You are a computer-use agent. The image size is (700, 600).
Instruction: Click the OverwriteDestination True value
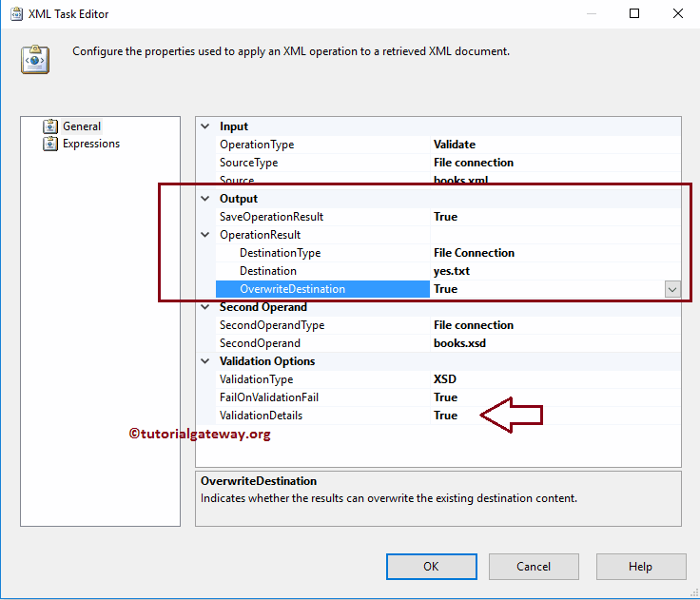point(445,289)
